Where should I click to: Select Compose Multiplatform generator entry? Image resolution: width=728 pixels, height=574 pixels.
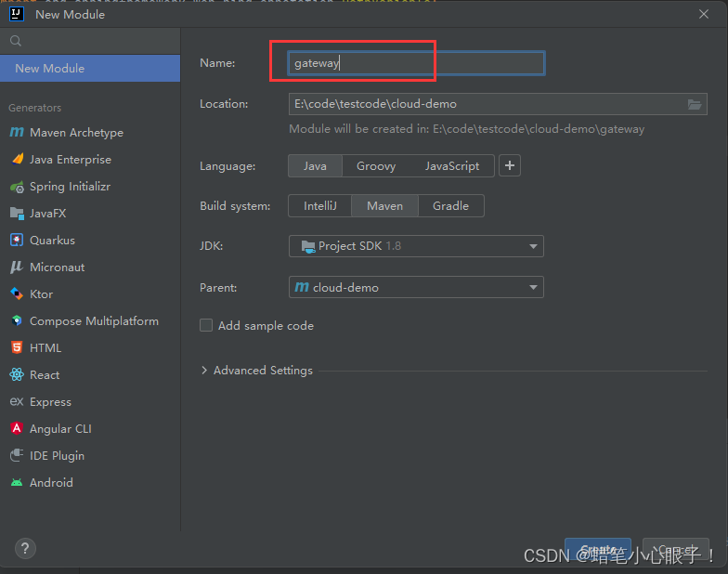[x=90, y=321]
